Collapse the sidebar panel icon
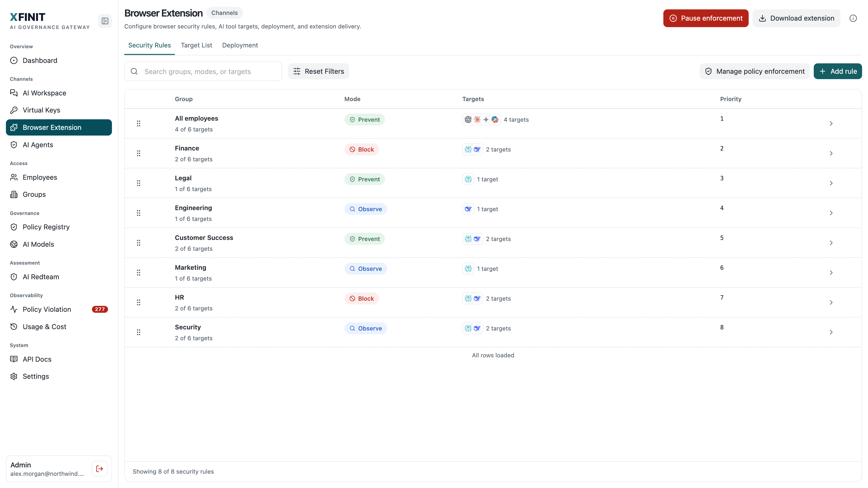This screenshot has width=868, height=488. (105, 21)
